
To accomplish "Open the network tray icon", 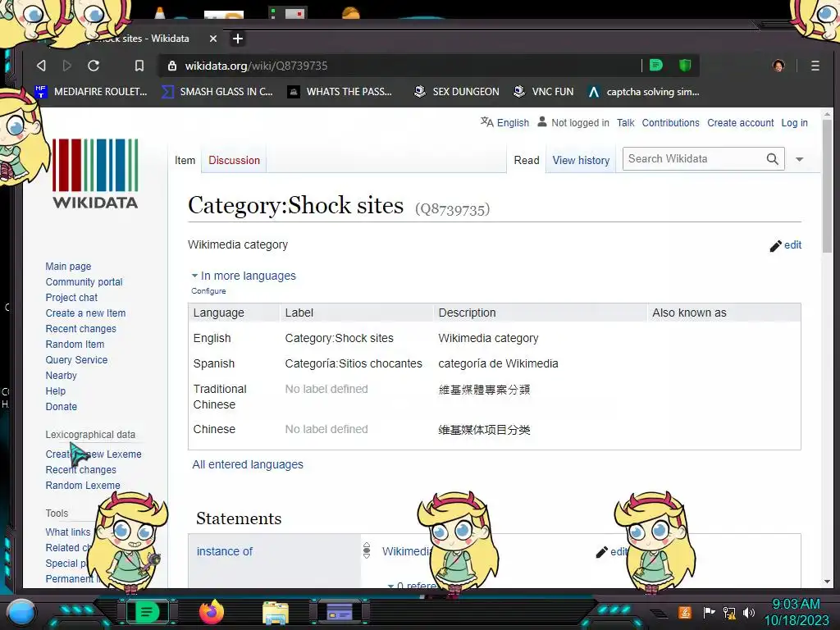I will tap(729, 612).
